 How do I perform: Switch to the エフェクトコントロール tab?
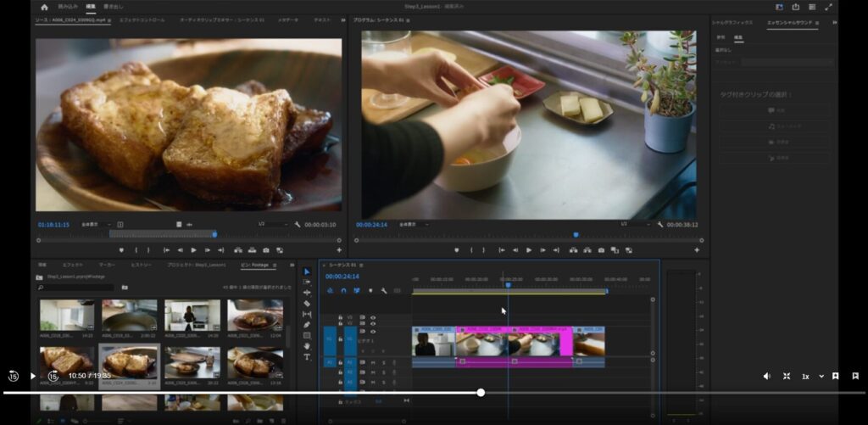(x=142, y=20)
